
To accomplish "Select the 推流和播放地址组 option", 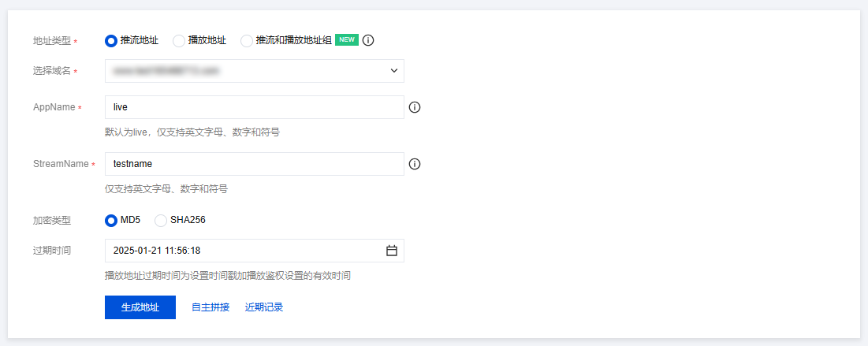I will coord(247,40).
